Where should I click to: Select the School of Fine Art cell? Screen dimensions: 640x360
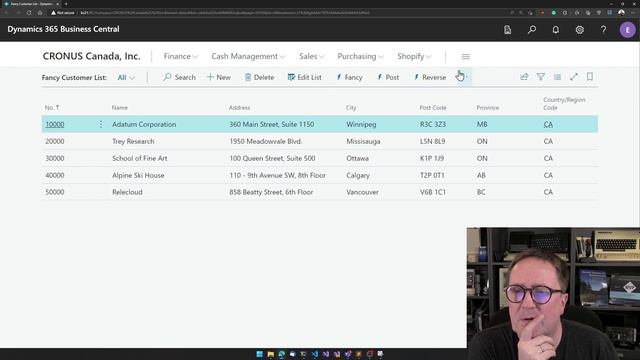pyautogui.click(x=140, y=158)
